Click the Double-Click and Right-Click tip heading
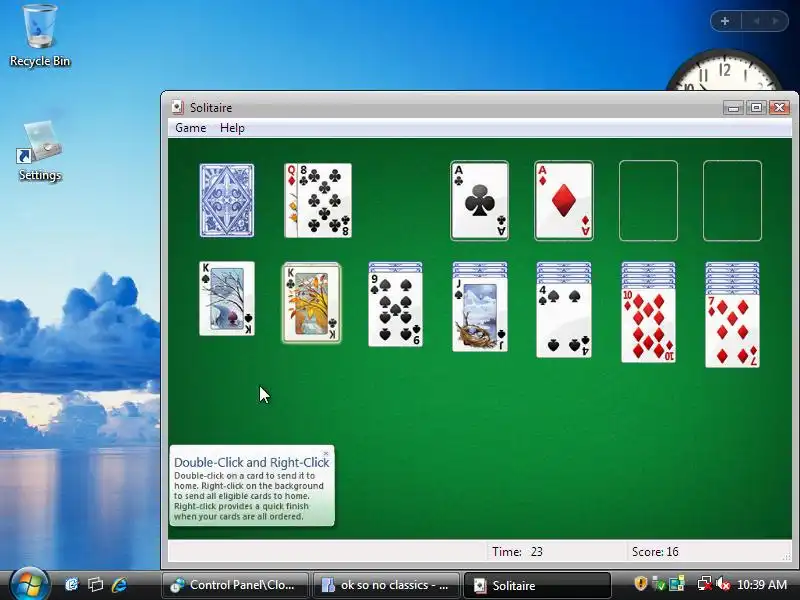 pyautogui.click(x=252, y=462)
